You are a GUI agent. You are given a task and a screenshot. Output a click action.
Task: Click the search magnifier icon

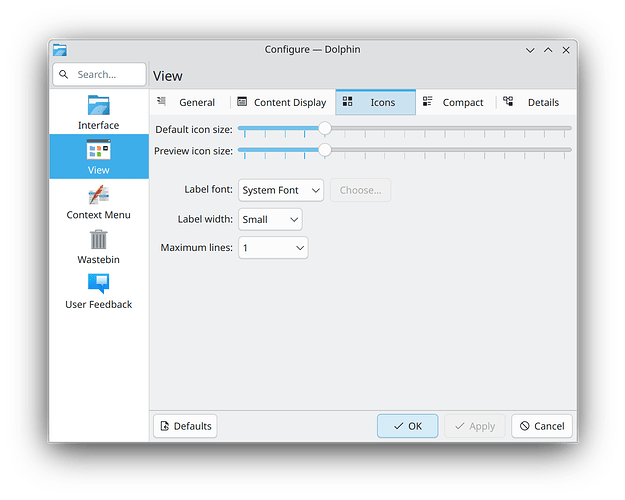coord(64,75)
